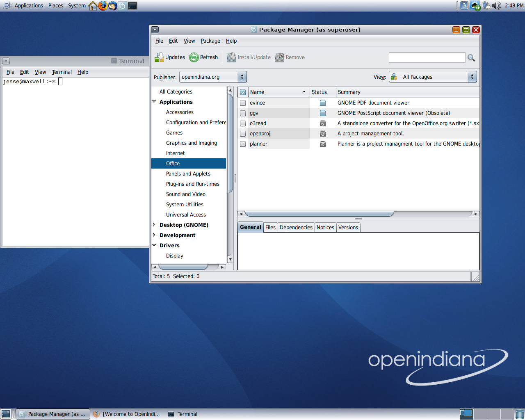This screenshot has width=525, height=420.
Task: Click the category list vertical scrollbar
Action: point(230,144)
